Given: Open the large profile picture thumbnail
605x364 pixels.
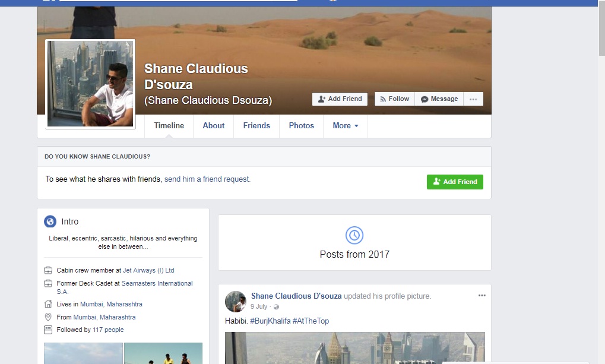Looking at the screenshot, I should point(90,84).
